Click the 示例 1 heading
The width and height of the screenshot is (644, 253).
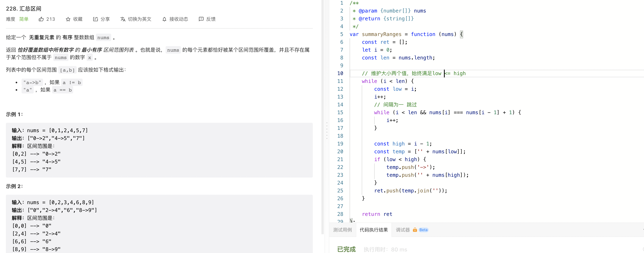pyautogui.click(x=14, y=114)
